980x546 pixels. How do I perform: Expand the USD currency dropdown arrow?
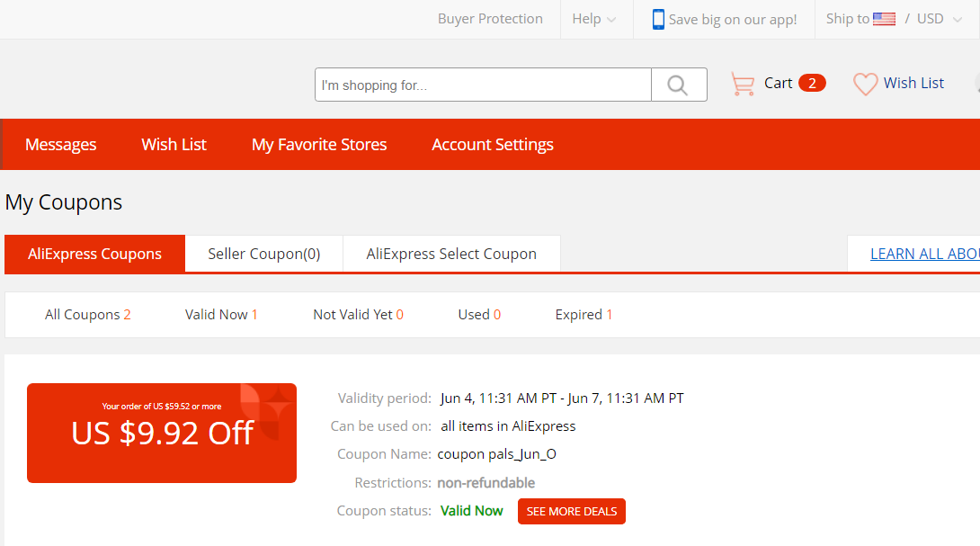tap(957, 20)
